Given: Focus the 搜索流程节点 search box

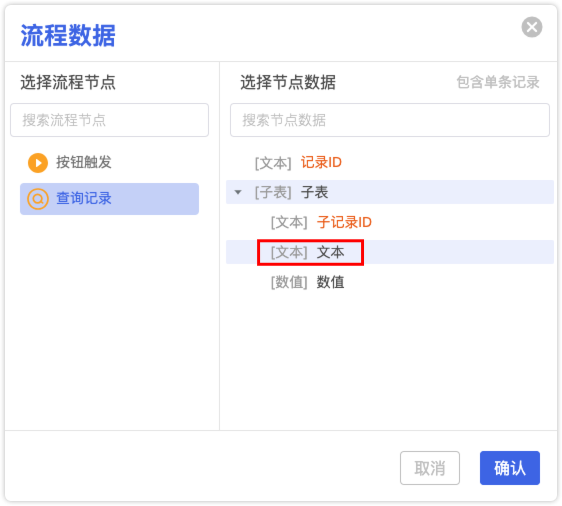Looking at the screenshot, I should 109,120.
